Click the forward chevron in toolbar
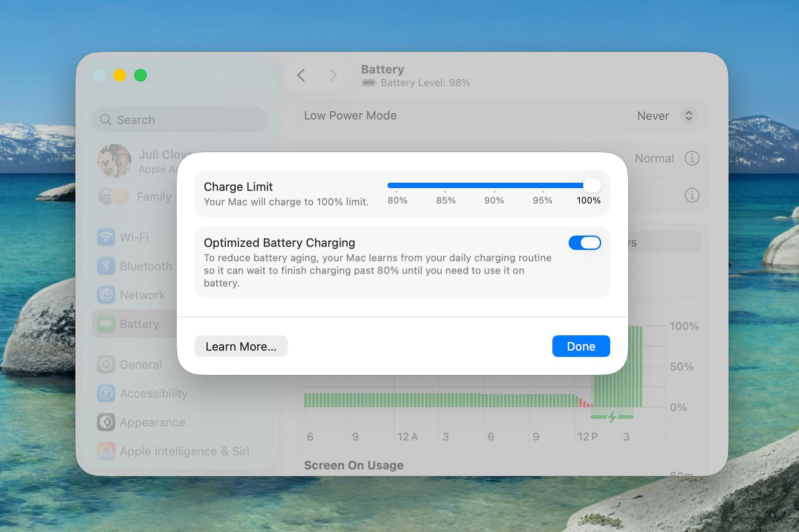Viewport: 799px width, 532px height. tap(333, 75)
